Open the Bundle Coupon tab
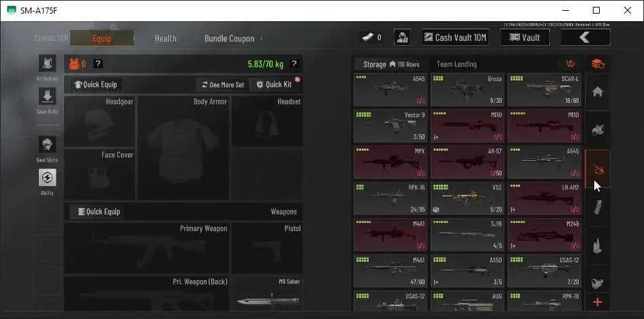 pos(229,38)
